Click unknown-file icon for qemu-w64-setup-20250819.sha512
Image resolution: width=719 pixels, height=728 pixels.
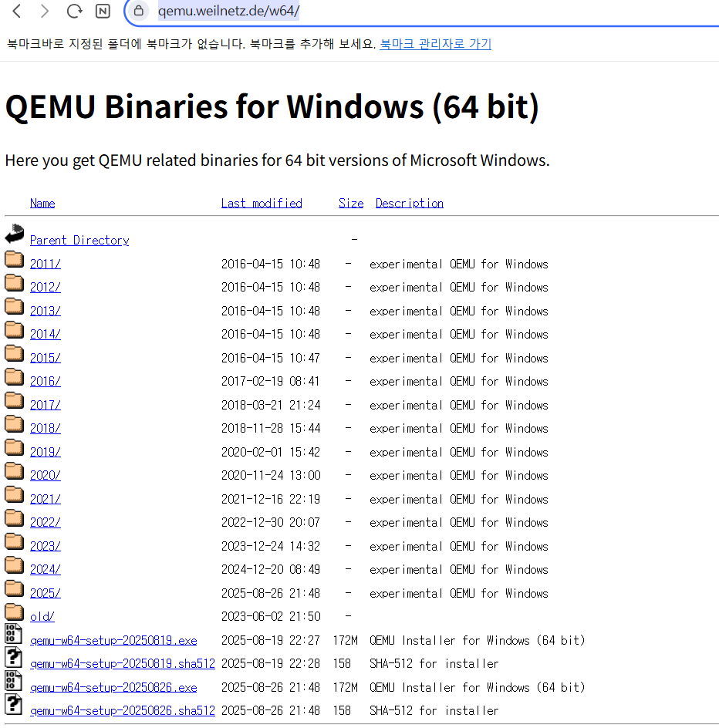pyautogui.click(x=13, y=657)
